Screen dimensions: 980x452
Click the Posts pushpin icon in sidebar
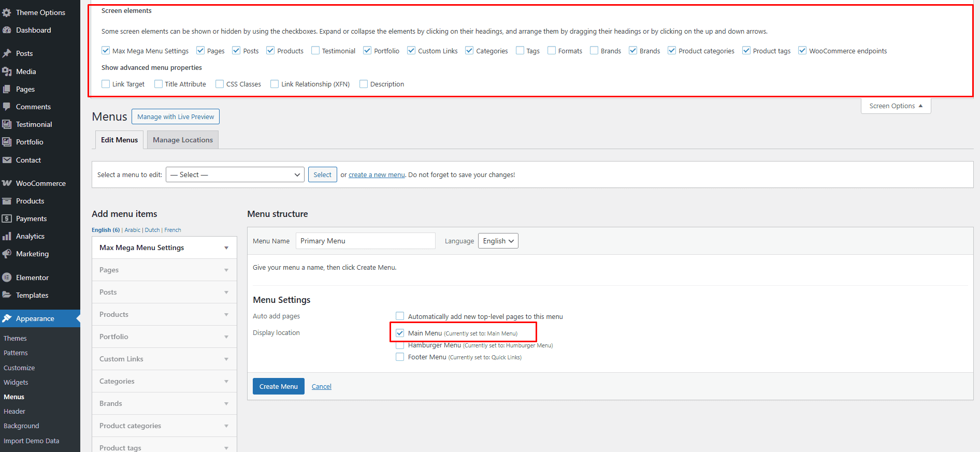point(7,53)
